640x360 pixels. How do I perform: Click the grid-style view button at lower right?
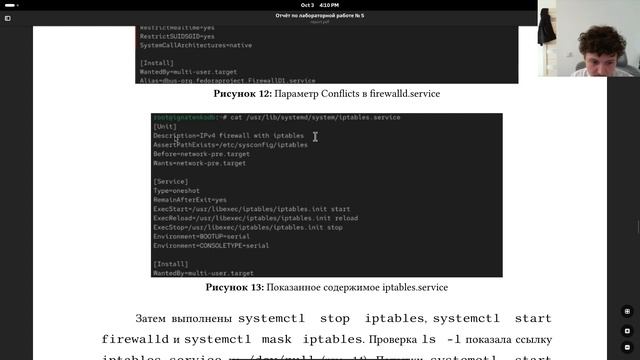click(x=627, y=311)
